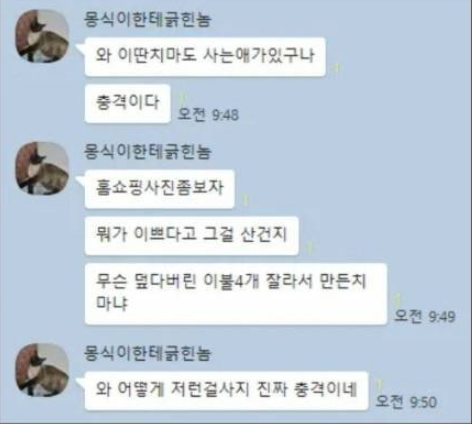The width and height of the screenshot is (472, 424).
Task: Open cat profile picture beside '홈쇼핑사진좀보자' message
Action: pyautogui.click(x=42, y=168)
